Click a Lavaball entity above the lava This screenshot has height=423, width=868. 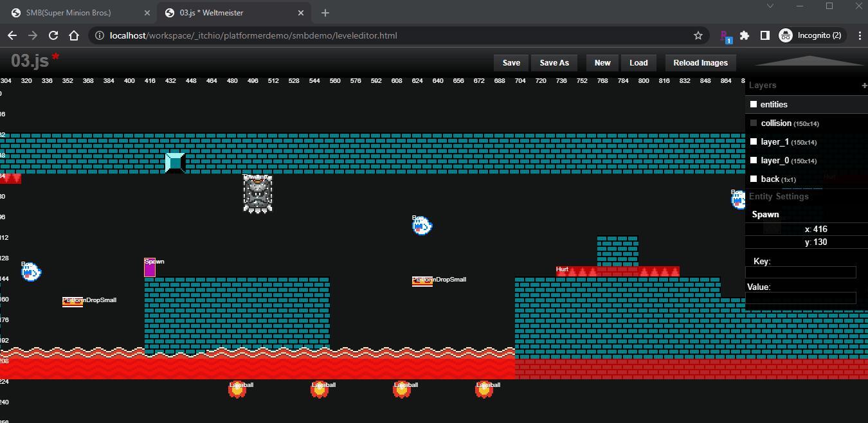pos(239,389)
